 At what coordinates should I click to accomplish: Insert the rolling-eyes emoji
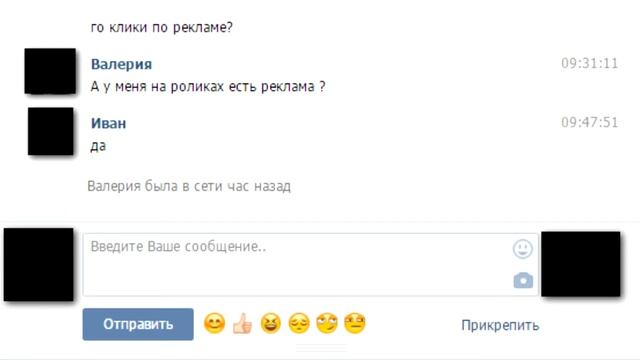pyautogui.click(x=327, y=324)
